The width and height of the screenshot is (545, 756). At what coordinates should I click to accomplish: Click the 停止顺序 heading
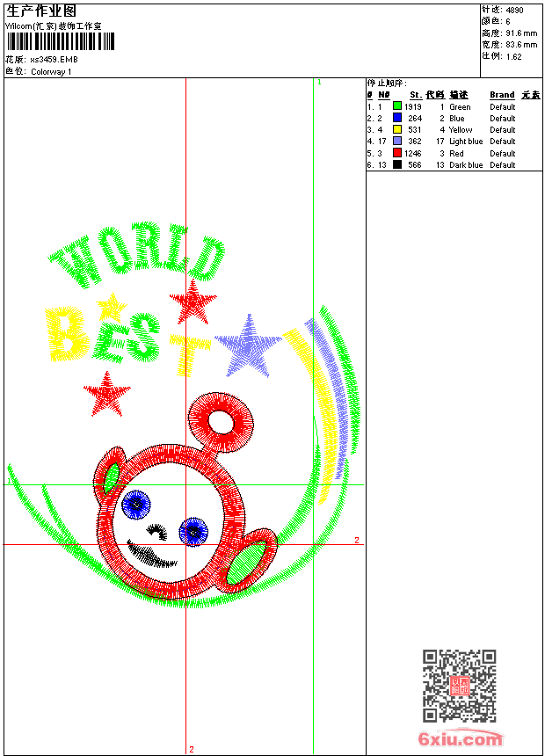[x=387, y=84]
